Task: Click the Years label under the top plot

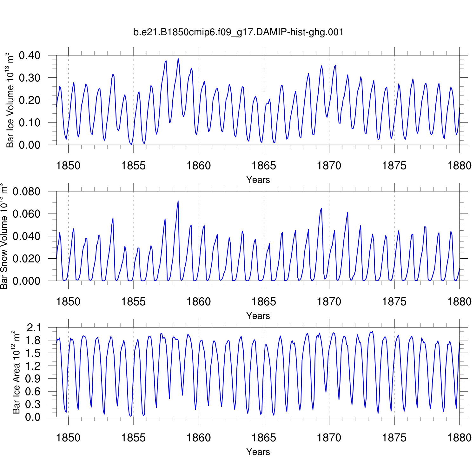Action: click(258, 180)
